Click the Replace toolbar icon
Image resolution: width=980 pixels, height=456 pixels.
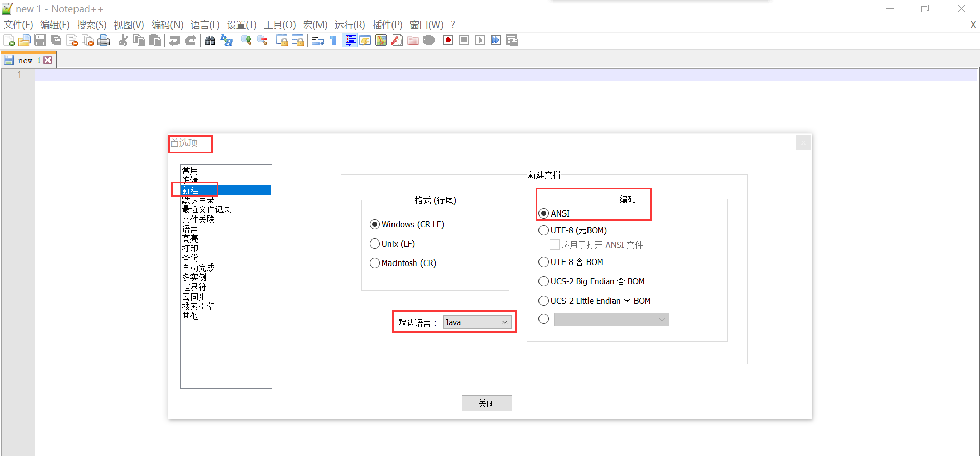click(x=226, y=40)
